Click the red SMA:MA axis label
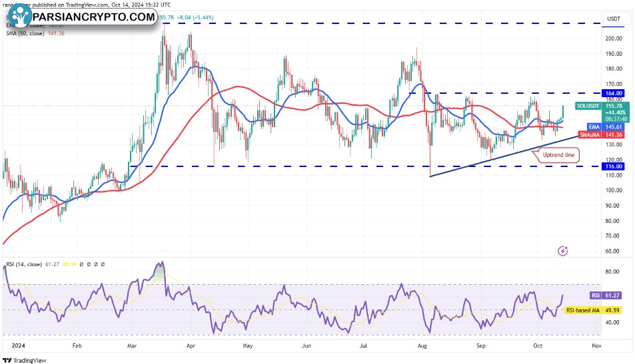Screen dimensions: 635x364 tap(589, 134)
